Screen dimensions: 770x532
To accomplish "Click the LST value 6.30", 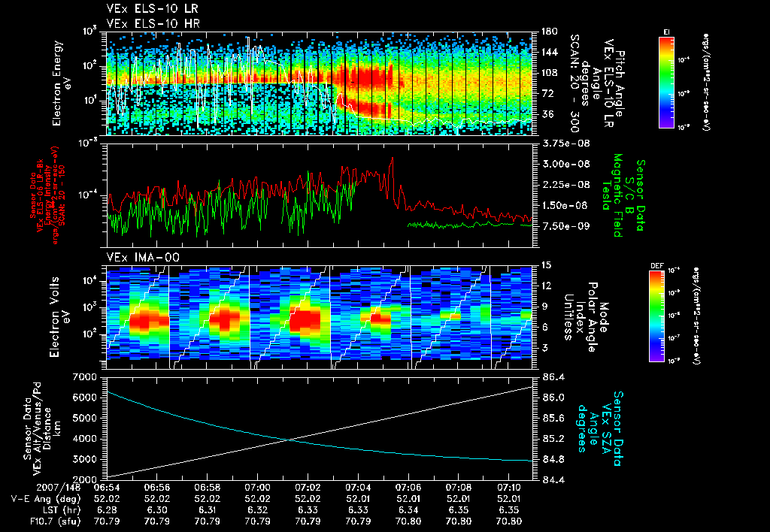I will tap(156, 510).
